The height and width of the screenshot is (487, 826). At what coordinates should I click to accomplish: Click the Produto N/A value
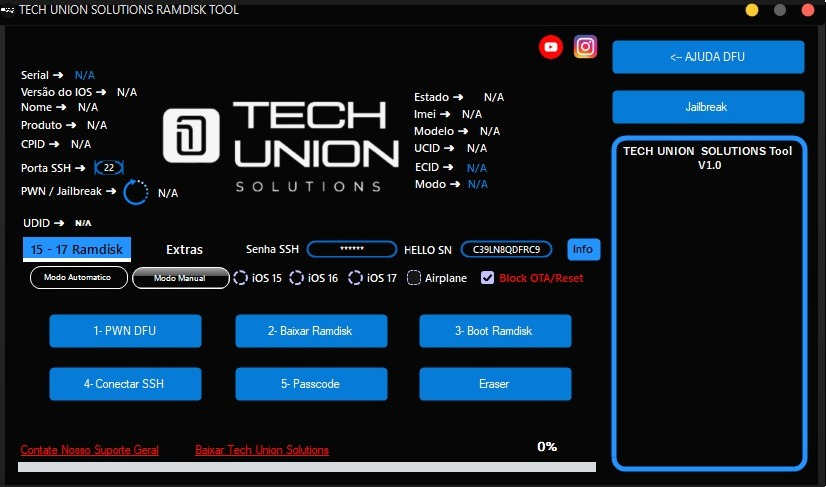97,125
